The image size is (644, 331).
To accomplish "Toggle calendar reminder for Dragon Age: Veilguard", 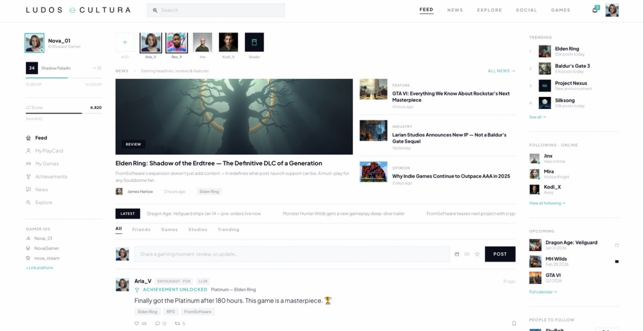I will point(617,245).
